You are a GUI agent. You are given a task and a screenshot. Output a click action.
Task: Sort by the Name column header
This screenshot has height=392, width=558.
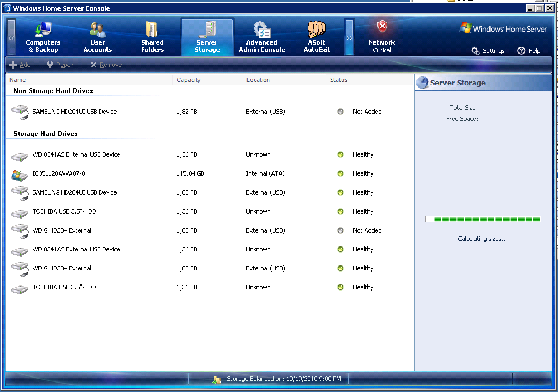tap(89, 80)
